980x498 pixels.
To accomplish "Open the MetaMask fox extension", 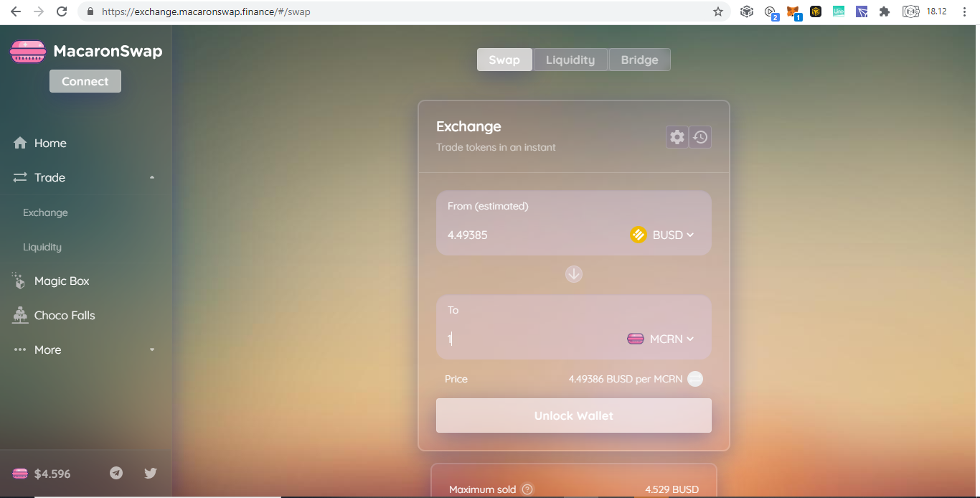I will tap(792, 11).
